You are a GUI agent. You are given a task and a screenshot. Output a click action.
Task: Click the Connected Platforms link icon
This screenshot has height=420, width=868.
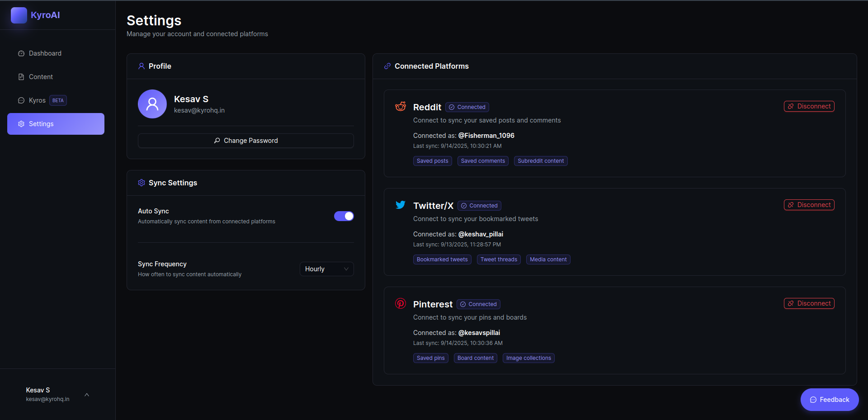coord(387,66)
